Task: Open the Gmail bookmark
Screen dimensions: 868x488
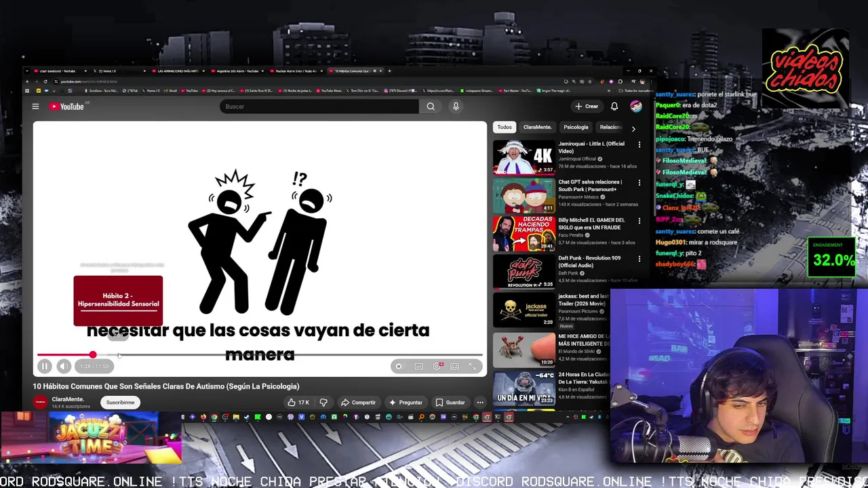Action: (x=170, y=90)
